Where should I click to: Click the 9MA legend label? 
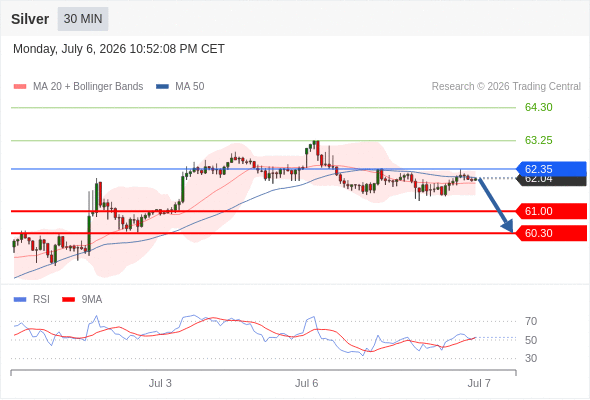point(92,300)
